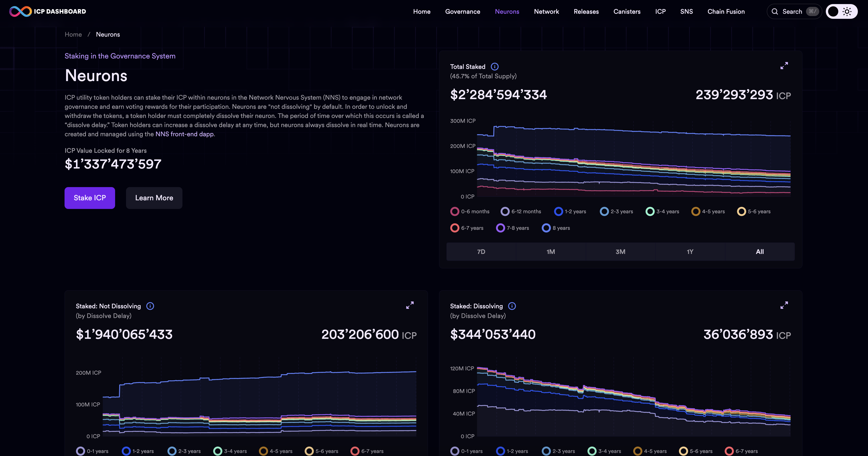The width and height of the screenshot is (868, 456).
Task: Toggle 7-8 years series in Total Staked legend
Action: pos(513,228)
